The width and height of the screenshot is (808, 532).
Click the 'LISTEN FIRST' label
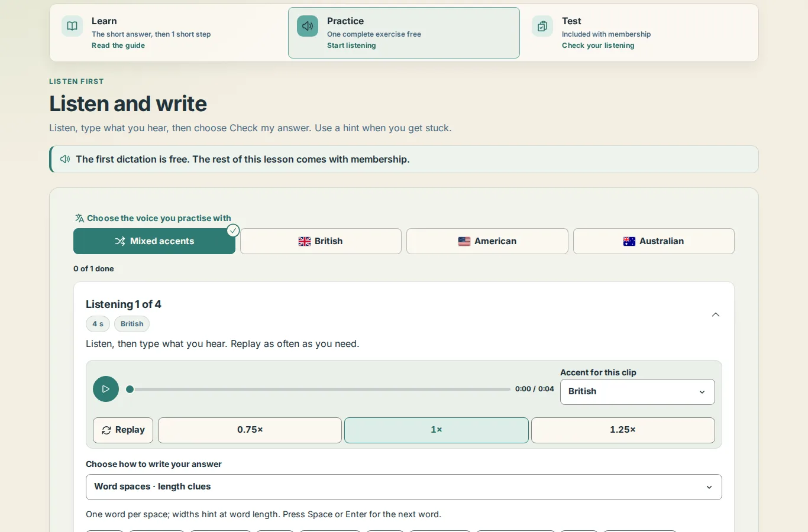pyautogui.click(x=76, y=82)
